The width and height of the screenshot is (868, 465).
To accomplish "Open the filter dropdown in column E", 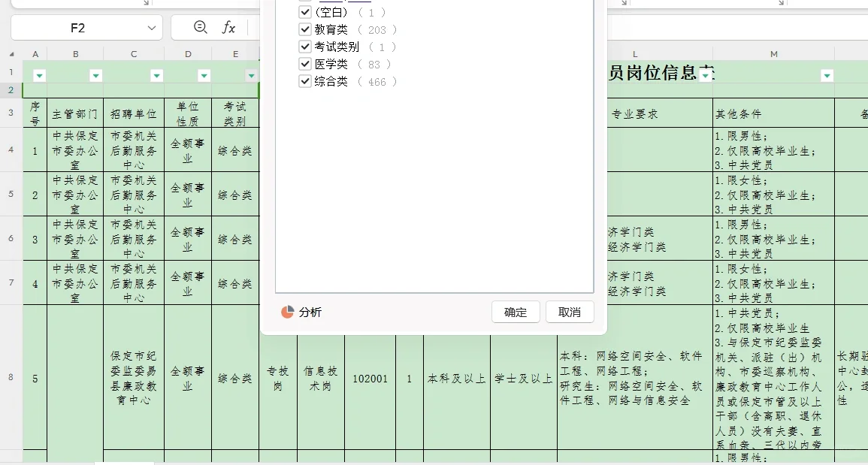I will pyautogui.click(x=251, y=75).
